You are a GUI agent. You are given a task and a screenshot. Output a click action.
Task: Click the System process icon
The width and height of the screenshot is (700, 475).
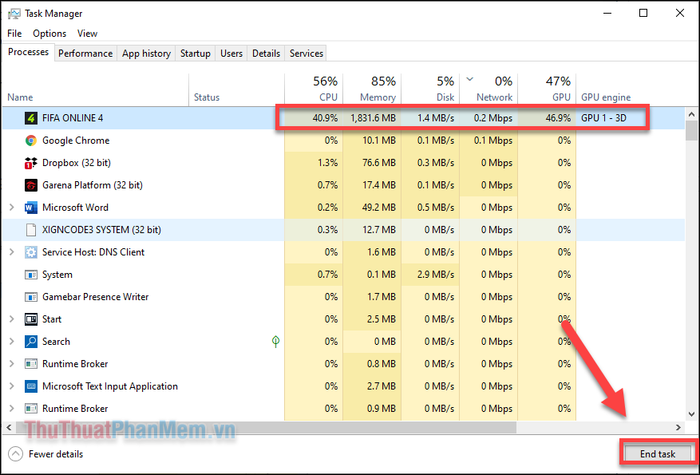tap(31, 275)
